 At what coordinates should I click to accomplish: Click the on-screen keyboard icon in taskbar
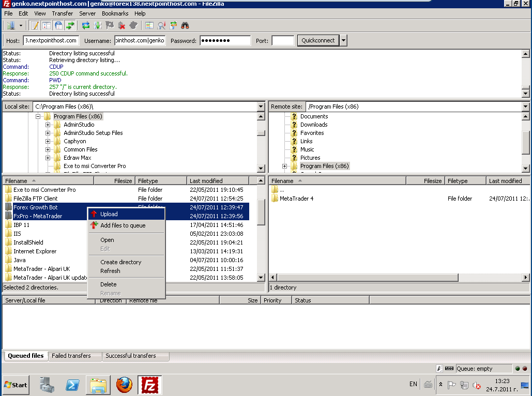point(428,385)
